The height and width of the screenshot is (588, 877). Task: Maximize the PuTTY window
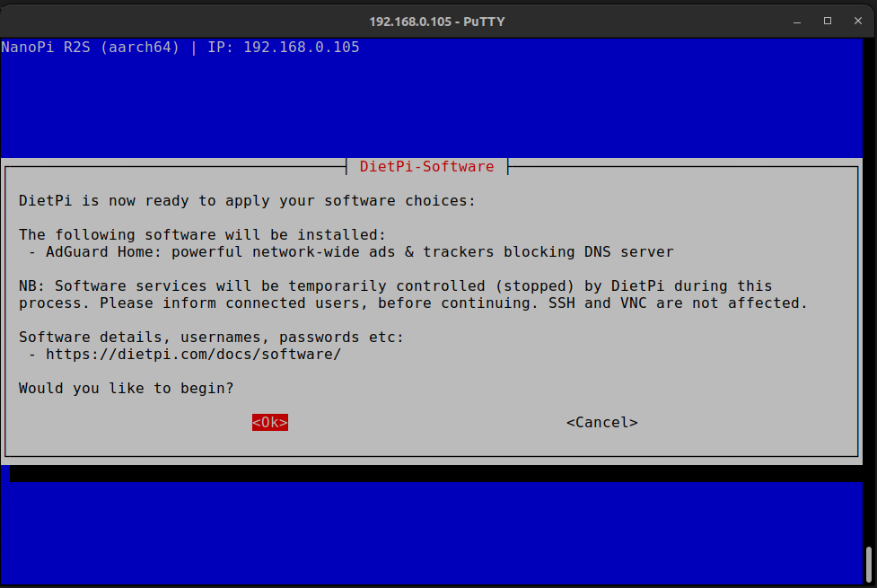pos(827,21)
